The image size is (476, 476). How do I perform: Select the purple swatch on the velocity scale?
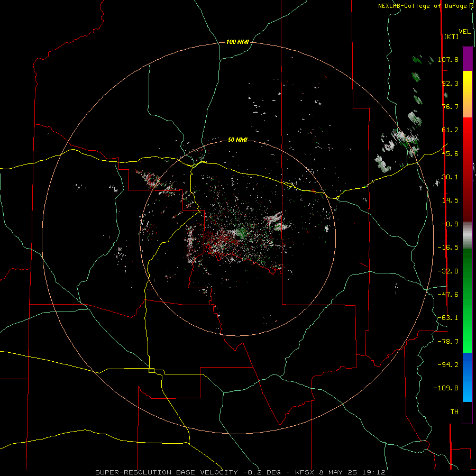tap(467, 59)
